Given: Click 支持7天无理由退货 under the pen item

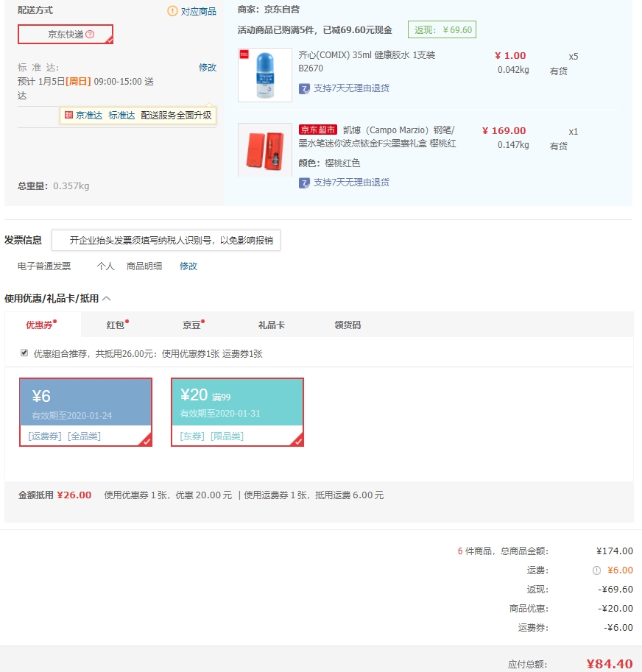Looking at the screenshot, I should (351, 183).
